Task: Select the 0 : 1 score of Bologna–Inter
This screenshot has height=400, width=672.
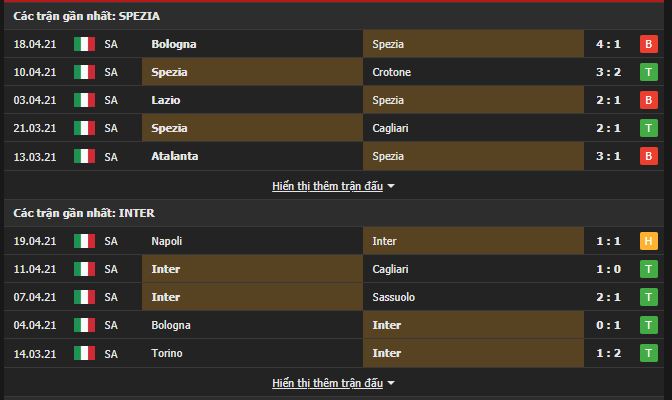Action: pos(610,325)
